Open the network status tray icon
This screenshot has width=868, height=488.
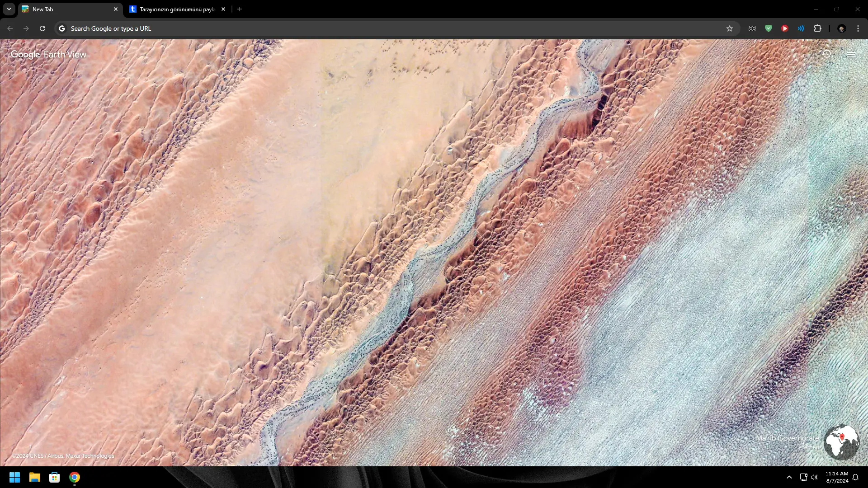click(803, 477)
